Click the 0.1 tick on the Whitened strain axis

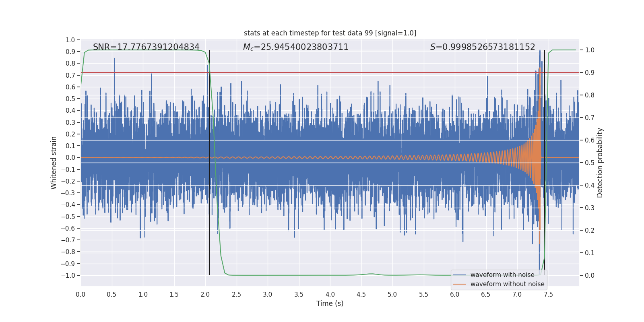[x=70, y=146]
